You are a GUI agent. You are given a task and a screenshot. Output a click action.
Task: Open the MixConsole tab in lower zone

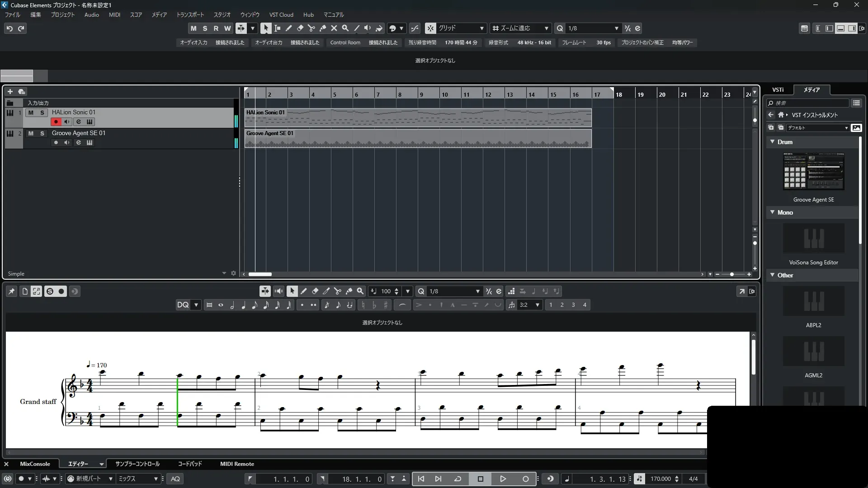coord(35,464)
